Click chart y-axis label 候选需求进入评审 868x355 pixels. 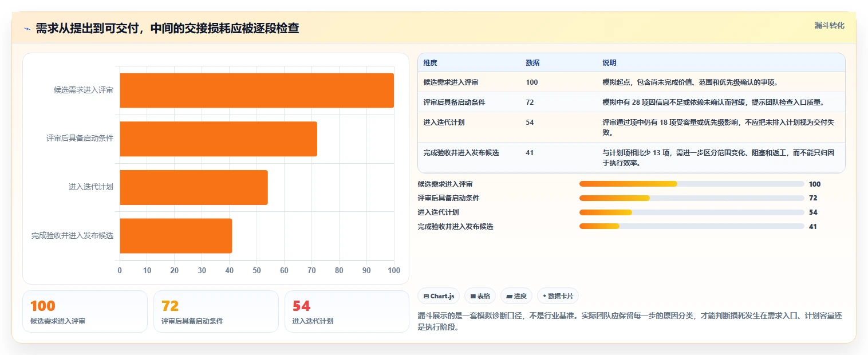84,90
